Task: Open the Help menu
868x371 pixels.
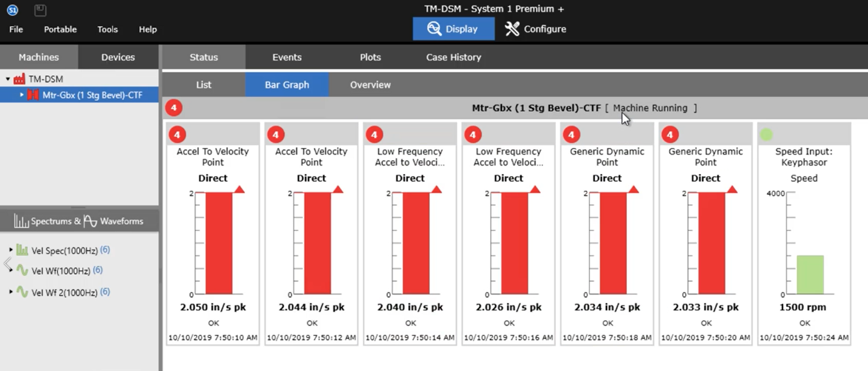Action: coord(148,29)
